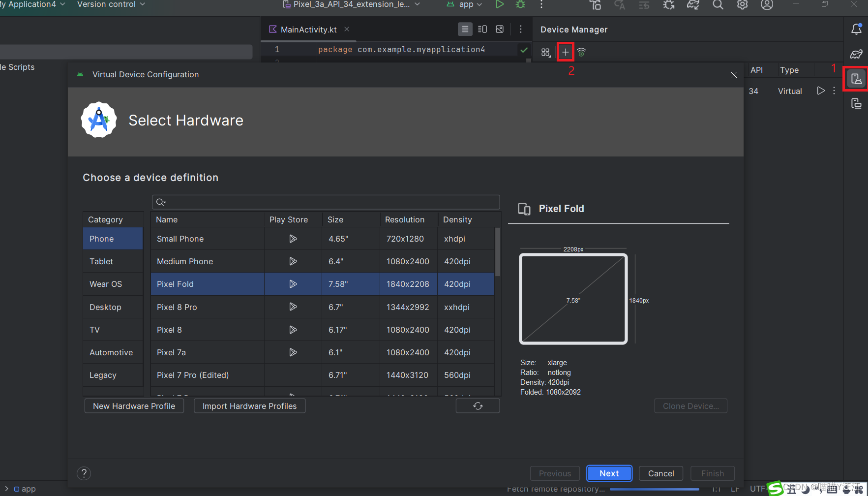
Task: Run the app with the green play icon
Action: (x=500, y=4)
